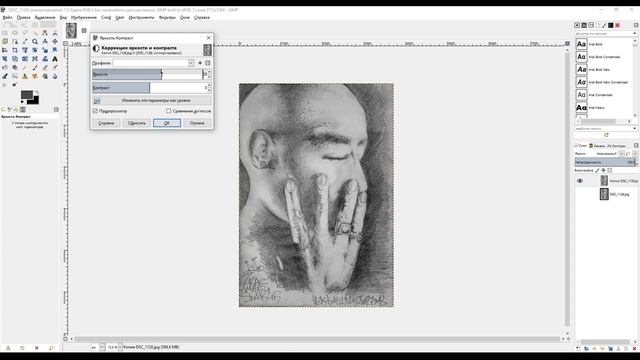Click Изменить эти параметры как уровни button
This screenshot has height=360, width=640.
151,100
